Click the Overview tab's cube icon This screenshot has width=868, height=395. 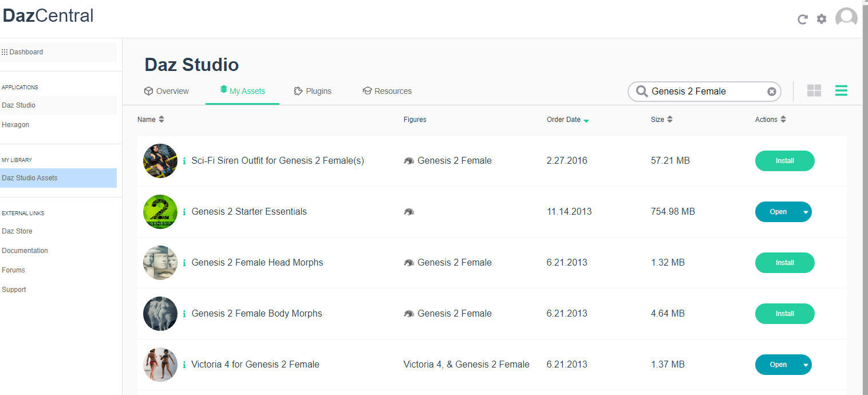coord(148,91)
